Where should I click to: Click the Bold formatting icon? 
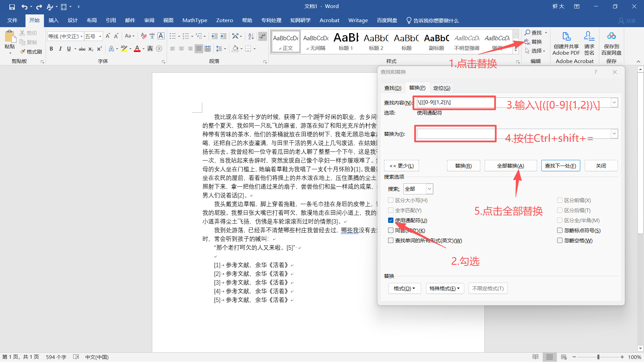click(x=51, y=49)
